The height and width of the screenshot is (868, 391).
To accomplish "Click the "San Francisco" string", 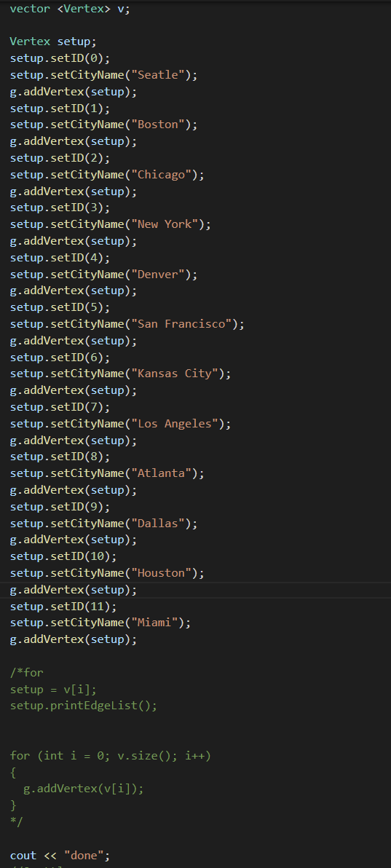I will pyautogui.click(x=184, y=324).
